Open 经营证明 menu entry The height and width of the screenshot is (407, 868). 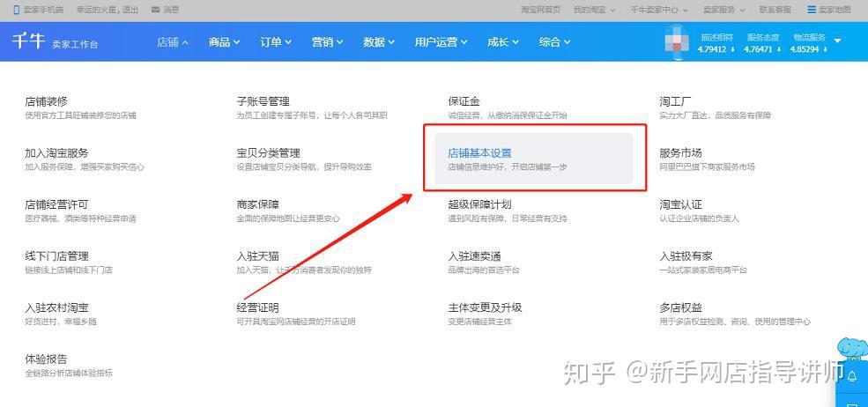[x=295, y=314]
